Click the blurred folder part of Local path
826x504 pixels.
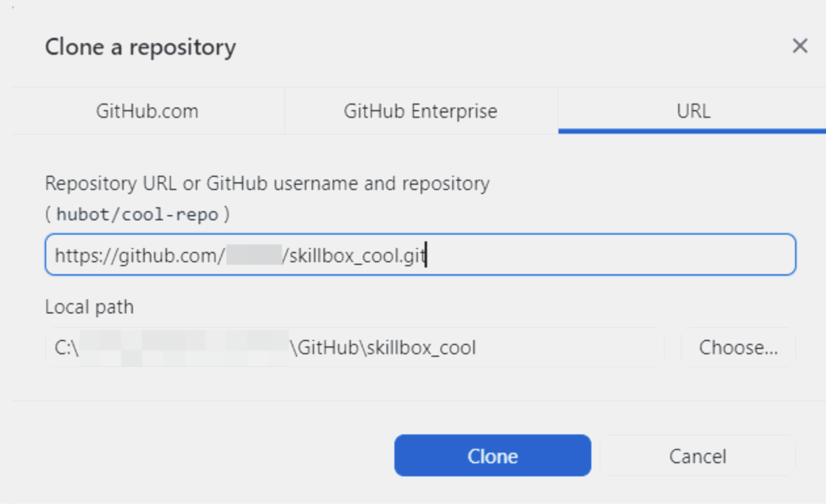click(x=184, y=348)
